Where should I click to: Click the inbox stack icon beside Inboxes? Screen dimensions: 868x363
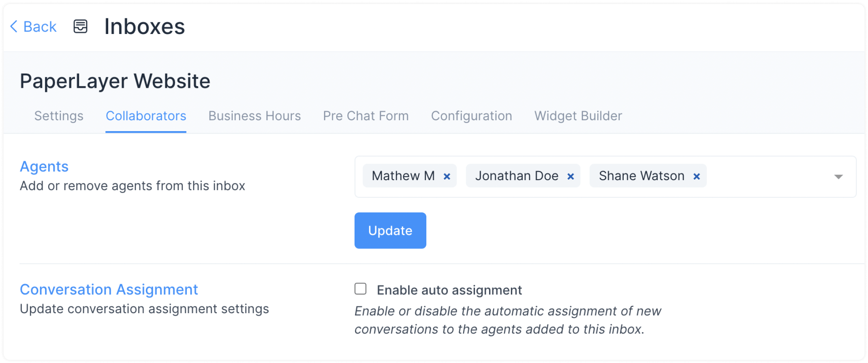click(80, 27)
